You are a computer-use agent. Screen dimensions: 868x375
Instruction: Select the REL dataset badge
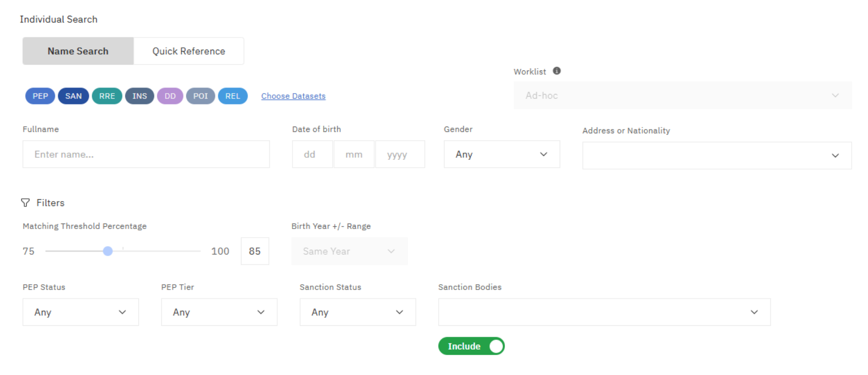pos(233,96)
